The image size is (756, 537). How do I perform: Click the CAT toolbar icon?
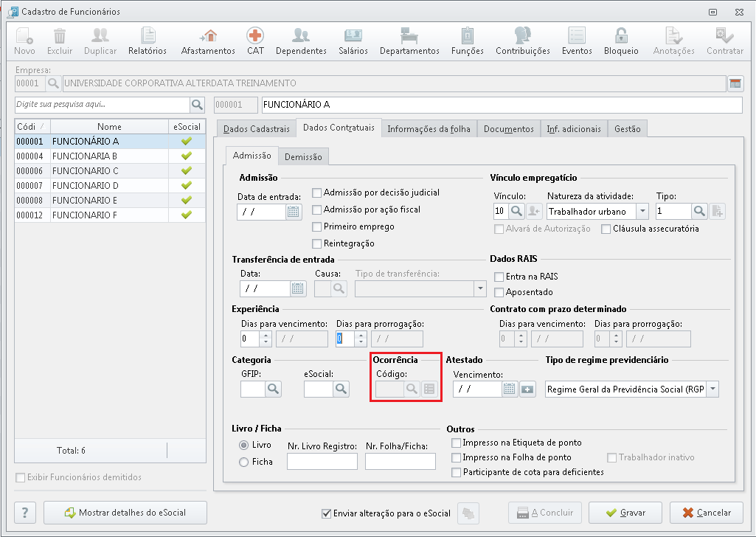coord(255,41)
